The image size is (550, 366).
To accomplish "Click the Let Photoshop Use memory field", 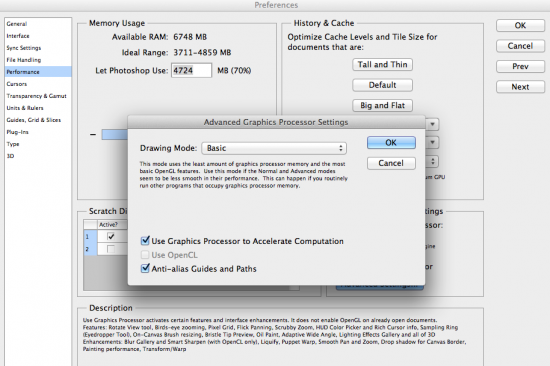I will (x=192, y=70).
